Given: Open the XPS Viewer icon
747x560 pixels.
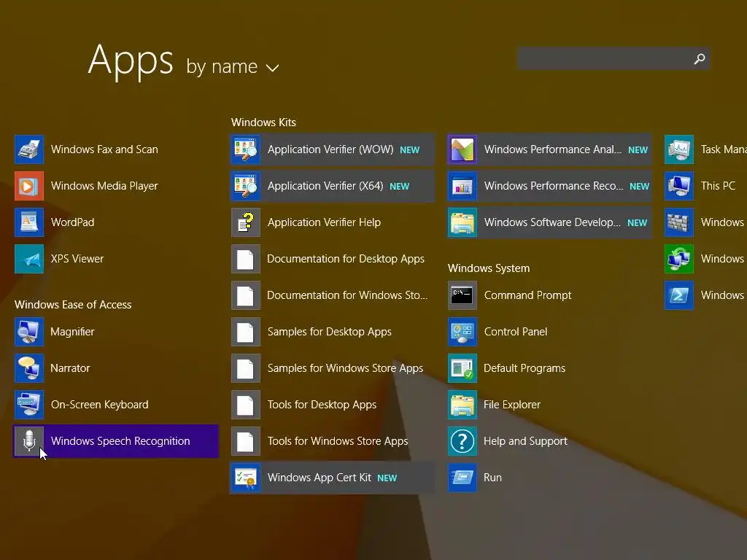Looking at the screenshot, I should pos(29,259).
